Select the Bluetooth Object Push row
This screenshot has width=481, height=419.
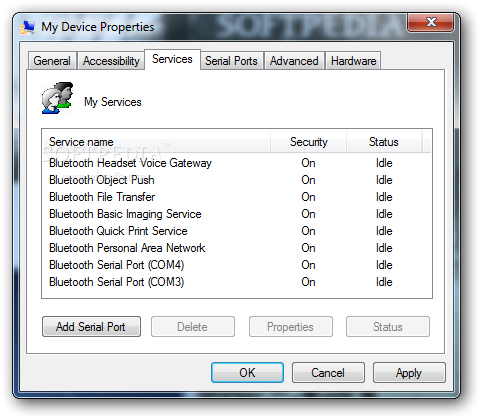[x=236, y=180]
